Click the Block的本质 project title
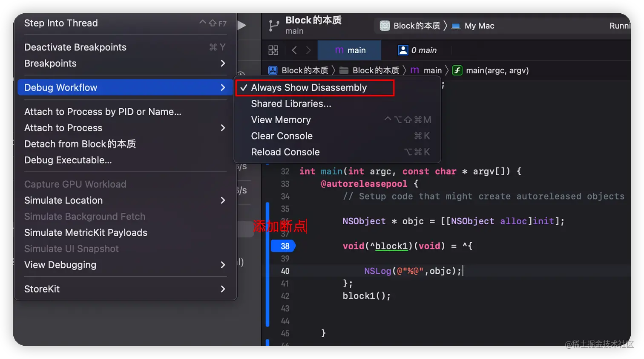Viewport: 644px width, 359px height. coord(313,20)
